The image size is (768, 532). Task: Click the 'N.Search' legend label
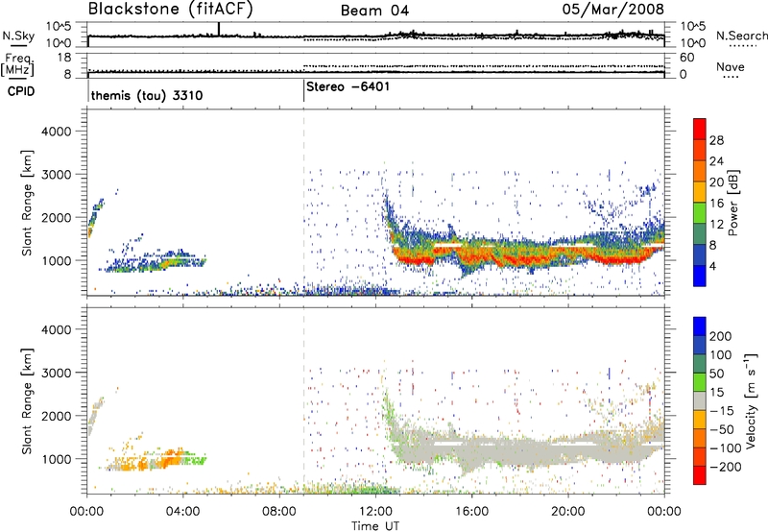click(x=741, y=36)
